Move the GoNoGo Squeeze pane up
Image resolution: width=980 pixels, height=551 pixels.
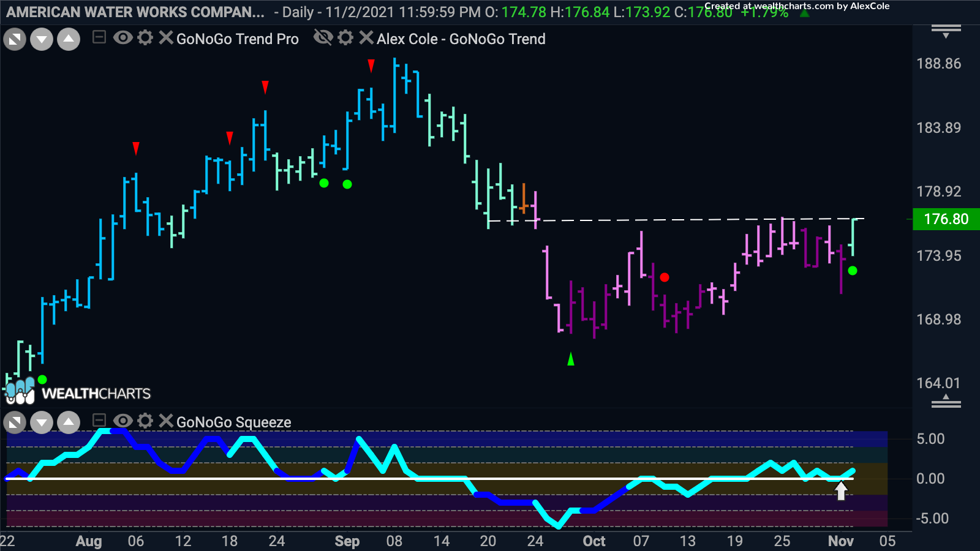(69, 422)
